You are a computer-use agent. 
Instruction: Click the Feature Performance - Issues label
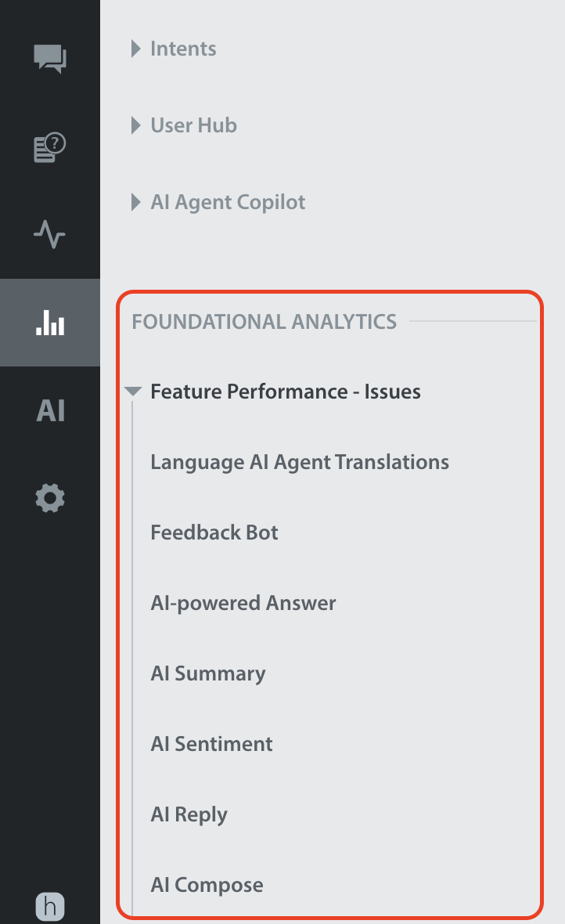(x=286, y=392)
